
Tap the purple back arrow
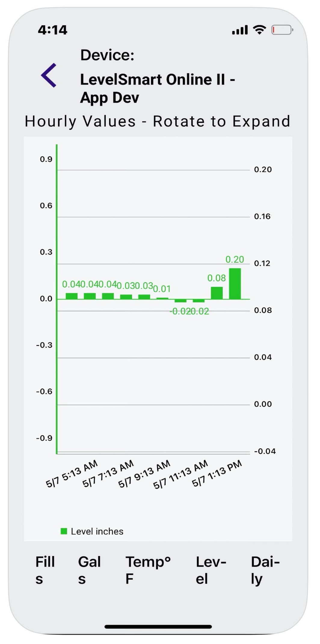pyautogui.click(x=49, y=75)
